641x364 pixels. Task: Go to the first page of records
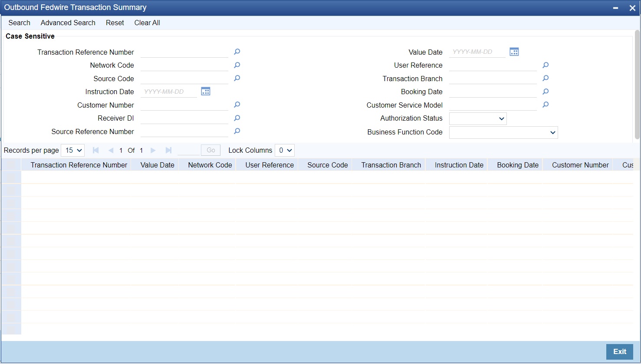coord(96,150)
